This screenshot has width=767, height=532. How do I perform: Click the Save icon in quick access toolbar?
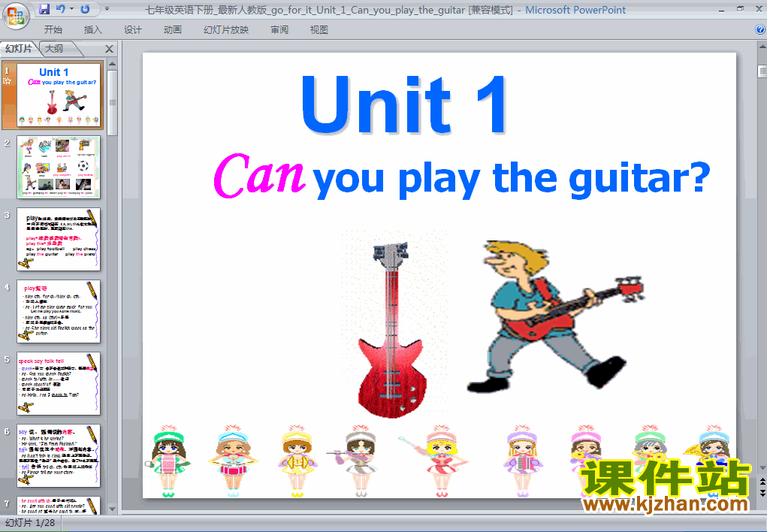(x=44, y=9)
